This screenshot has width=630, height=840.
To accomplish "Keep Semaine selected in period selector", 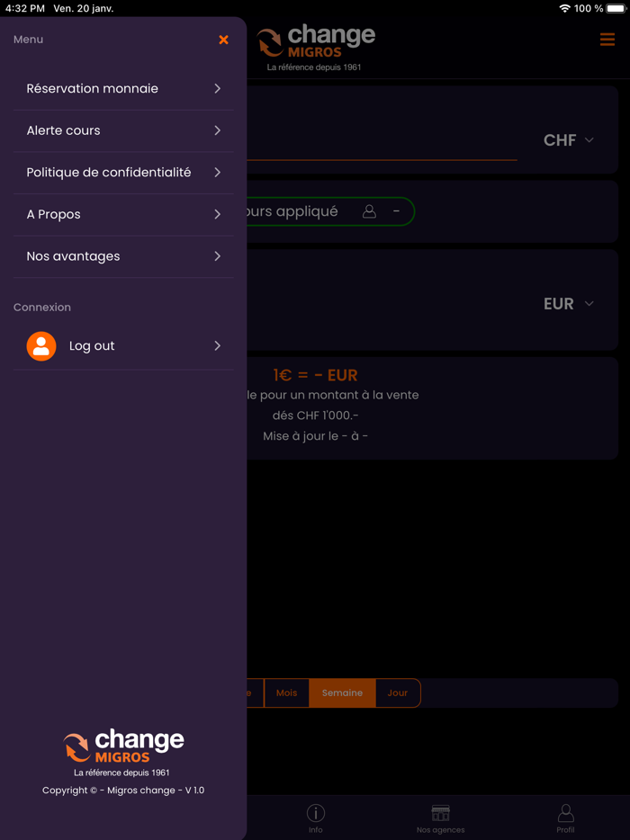I will point(342,693).
